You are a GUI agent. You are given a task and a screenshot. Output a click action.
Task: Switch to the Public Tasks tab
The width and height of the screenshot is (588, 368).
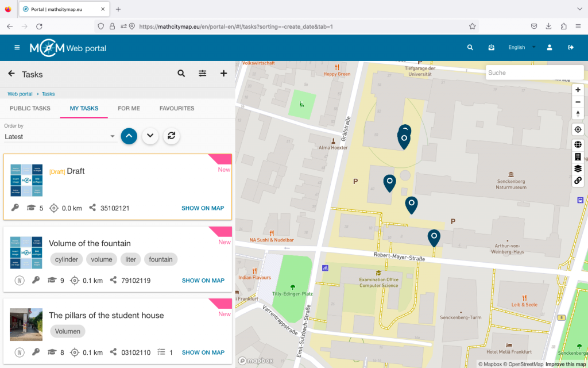(x=30, y=108)
